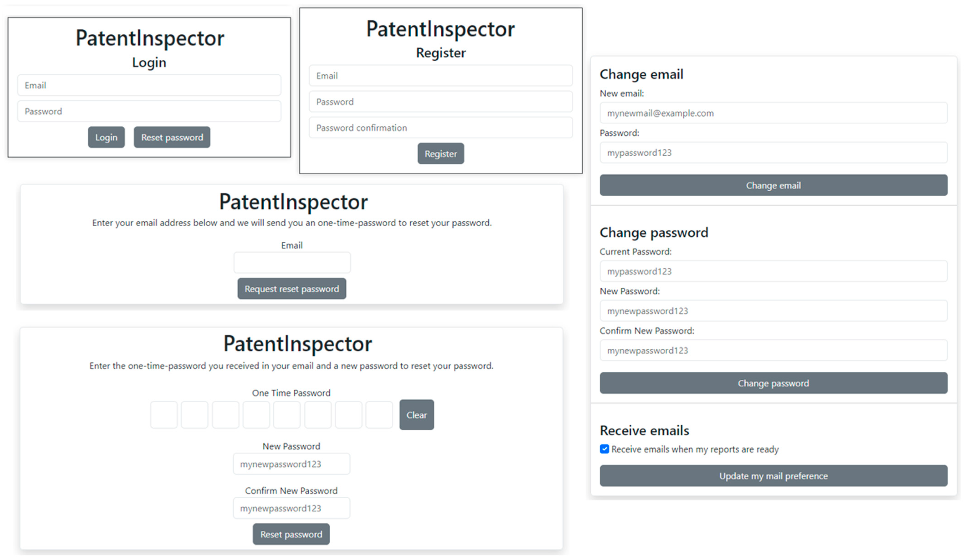Focus the Password field in Login form

[149, 111]
